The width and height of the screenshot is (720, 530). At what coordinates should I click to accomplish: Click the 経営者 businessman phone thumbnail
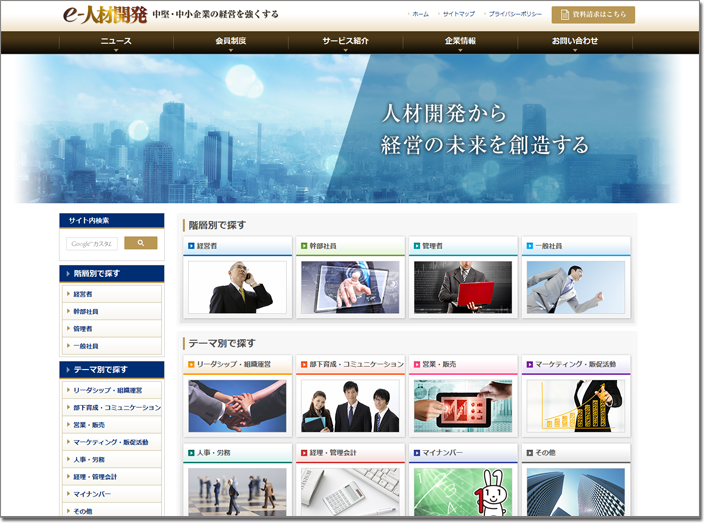(x=237, y=287)
